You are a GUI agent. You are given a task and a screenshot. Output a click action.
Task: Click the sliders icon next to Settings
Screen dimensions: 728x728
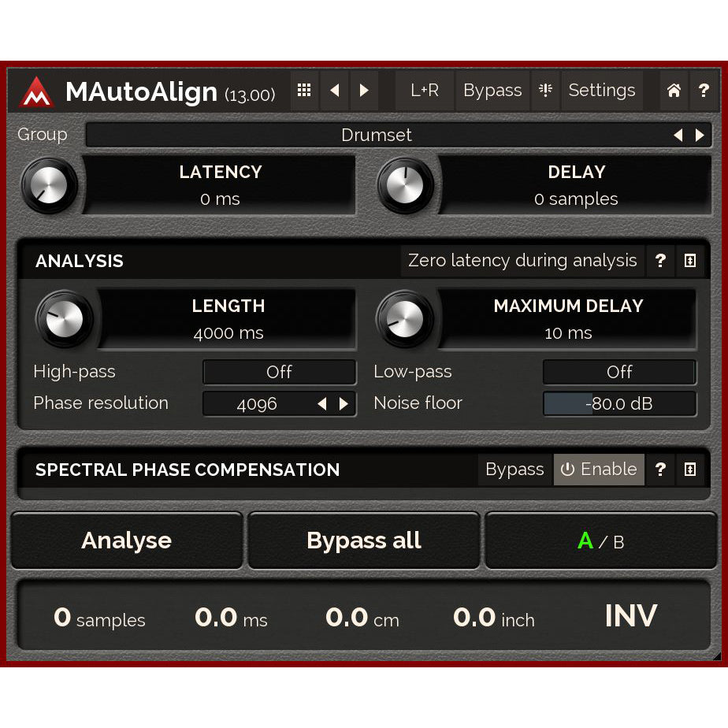[545, 90]
